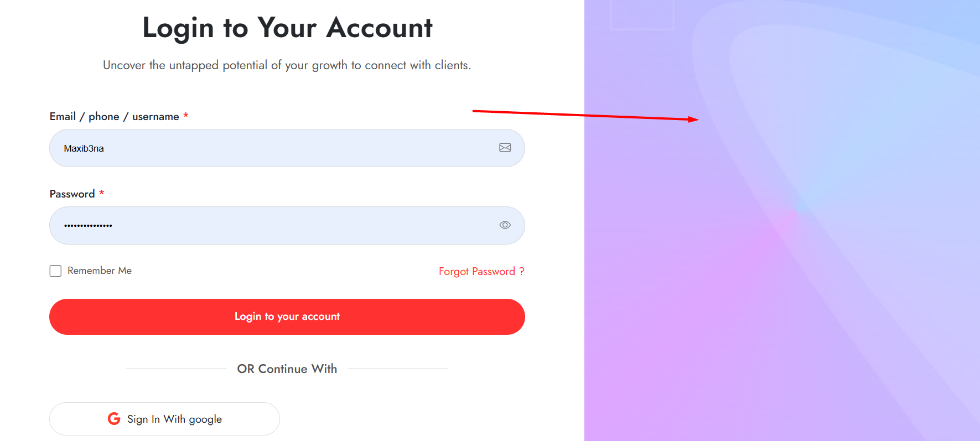Tick the Remember Me checkbox
Viewport: 980px width, 441px height.
(x=55, y=271)
